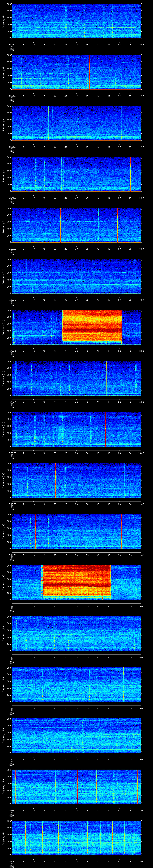Click the "16:13:00" start time label
Screen dimensions: 153x868
click(x=12, y=657)
